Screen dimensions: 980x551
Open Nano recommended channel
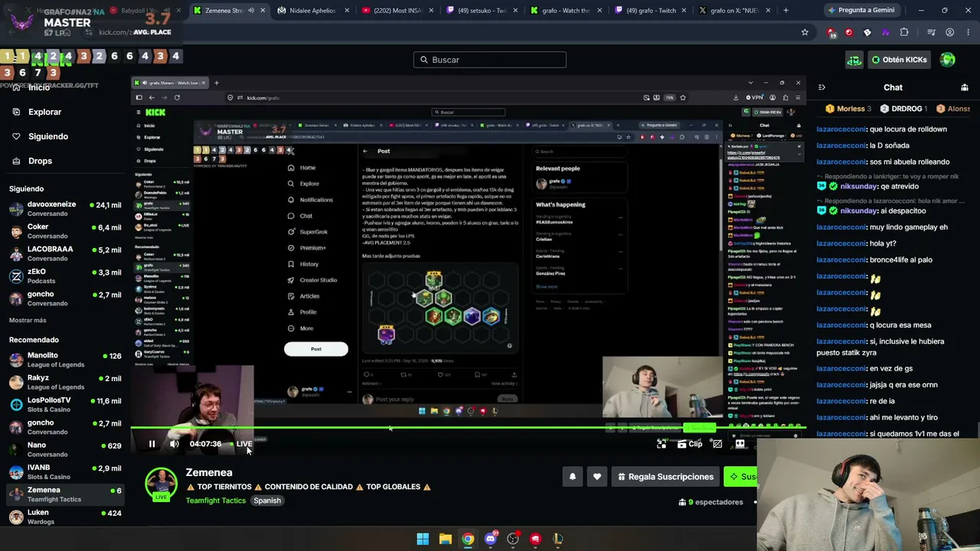65,449
